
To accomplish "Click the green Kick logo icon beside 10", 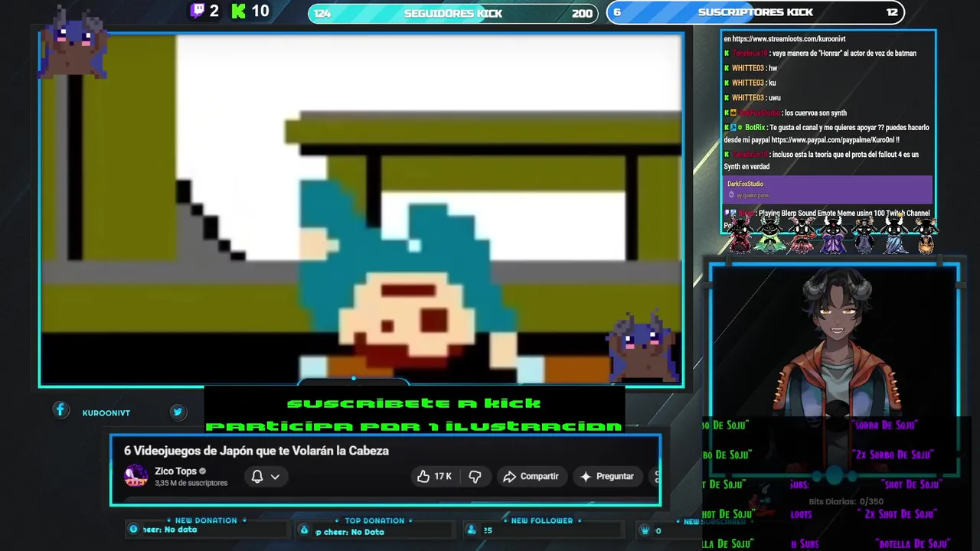I will [239, 11].
